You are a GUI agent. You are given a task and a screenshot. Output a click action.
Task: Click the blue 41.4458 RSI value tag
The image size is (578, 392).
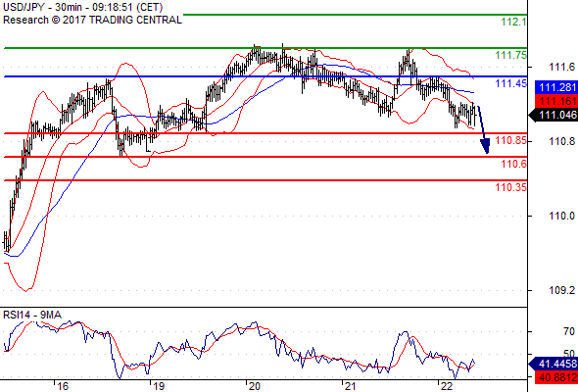click(x=554, y=364)
